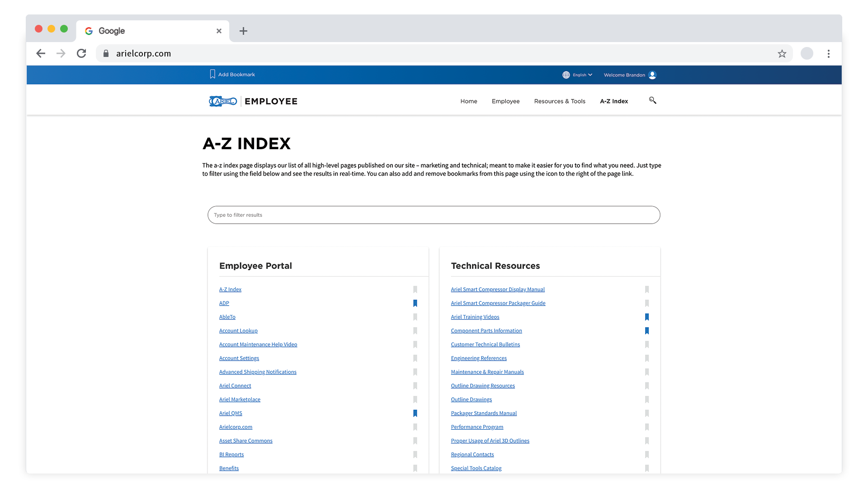
Task: Open Packager Standards Manual link
Action: pos(484,413)
